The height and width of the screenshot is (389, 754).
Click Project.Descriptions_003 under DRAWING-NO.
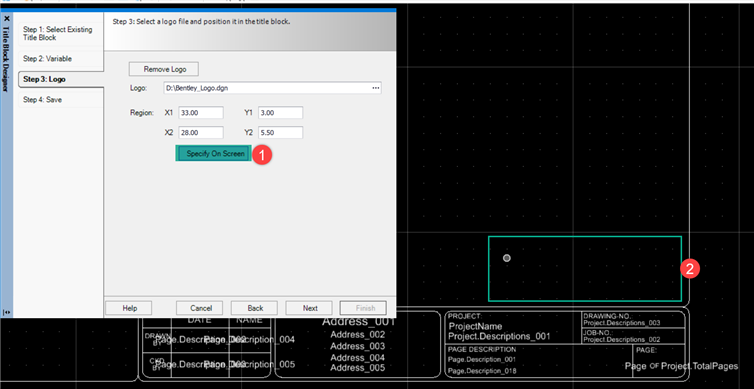622,323
